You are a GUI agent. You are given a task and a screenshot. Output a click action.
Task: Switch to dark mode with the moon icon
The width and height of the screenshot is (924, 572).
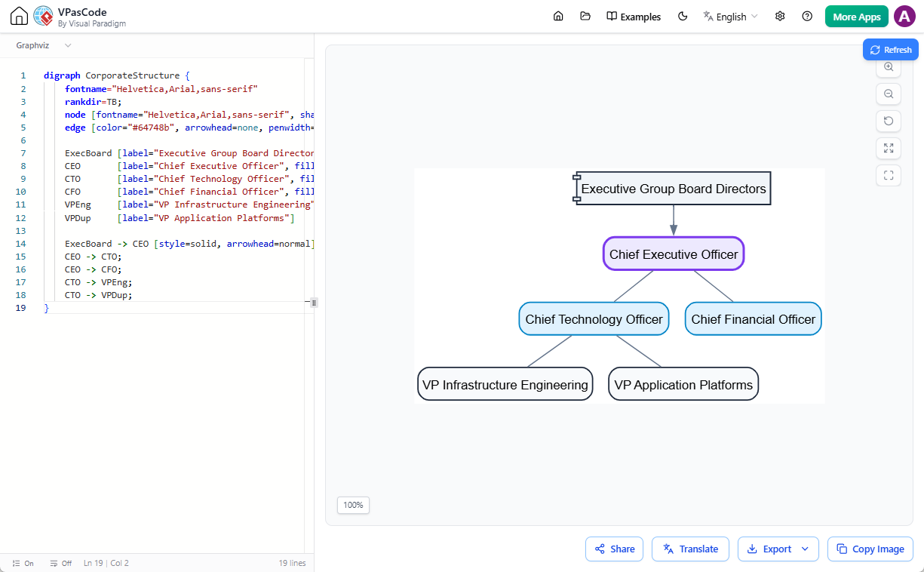coord(683,17)
